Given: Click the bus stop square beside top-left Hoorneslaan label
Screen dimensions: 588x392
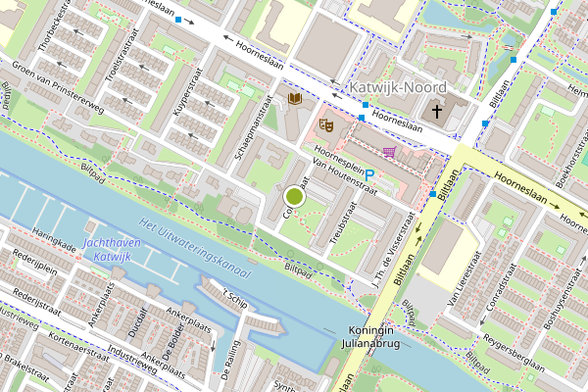Looking at the screenshot, I should tap(178, 20).
